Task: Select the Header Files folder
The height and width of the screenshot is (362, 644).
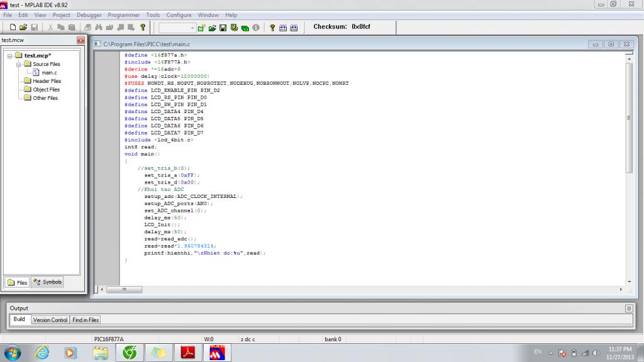Action: (47, 81)
